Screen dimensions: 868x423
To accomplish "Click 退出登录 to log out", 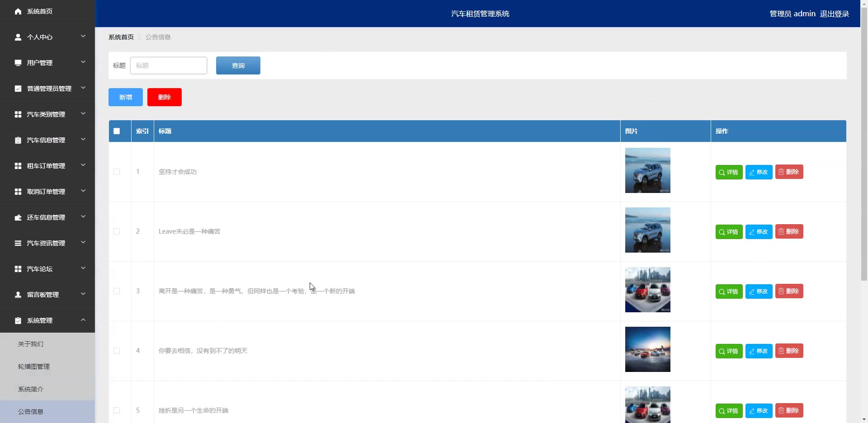I will click(x=835, y=14).
